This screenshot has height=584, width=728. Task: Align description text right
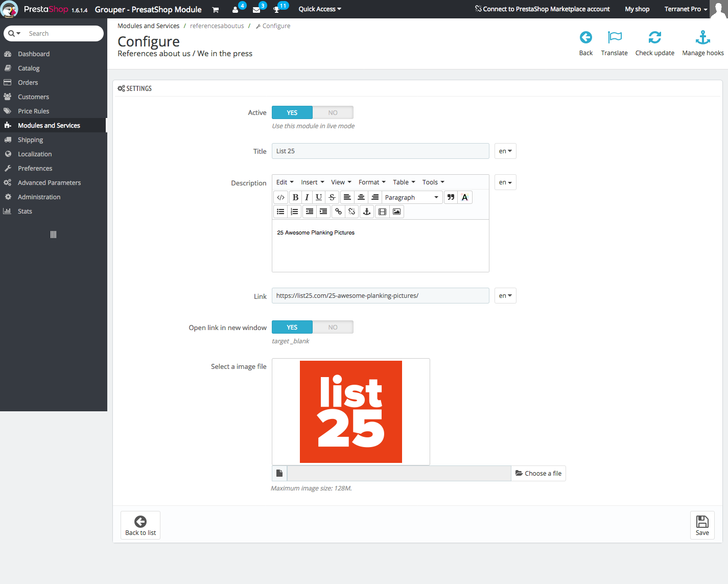(375, 197)
